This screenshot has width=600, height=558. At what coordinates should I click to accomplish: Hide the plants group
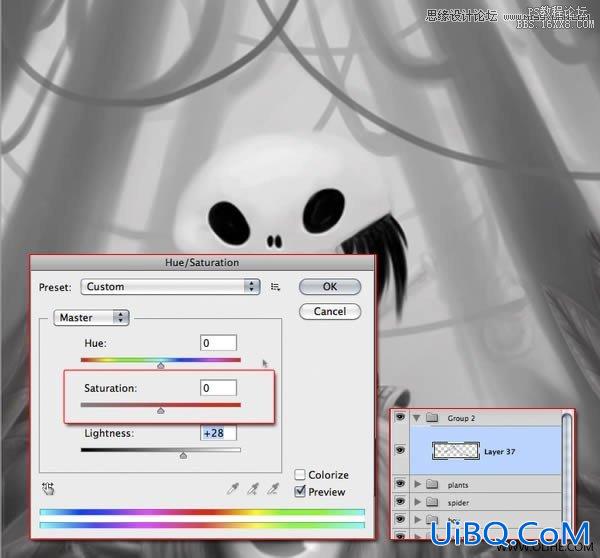400,484
